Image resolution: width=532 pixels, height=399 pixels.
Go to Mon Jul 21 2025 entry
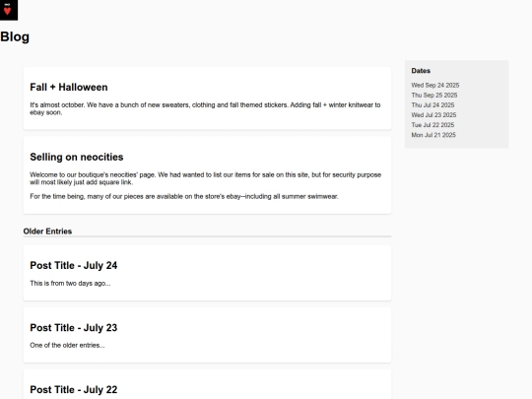click(x=433, y=135)
